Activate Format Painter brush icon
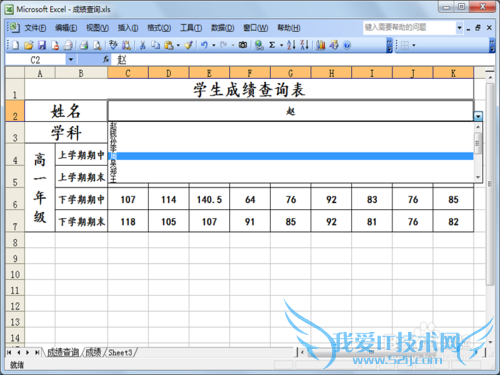The image size is (500, 375). (189, 45)
